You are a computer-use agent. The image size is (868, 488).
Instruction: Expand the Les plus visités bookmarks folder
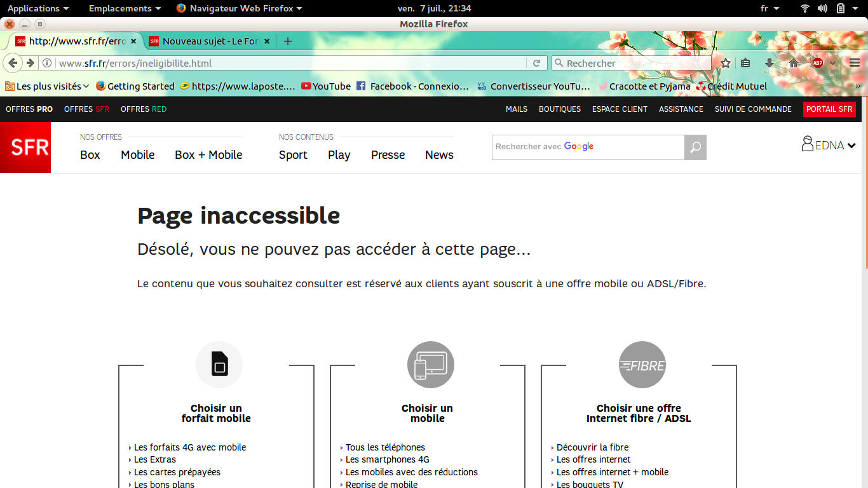[x=48, y=86]
